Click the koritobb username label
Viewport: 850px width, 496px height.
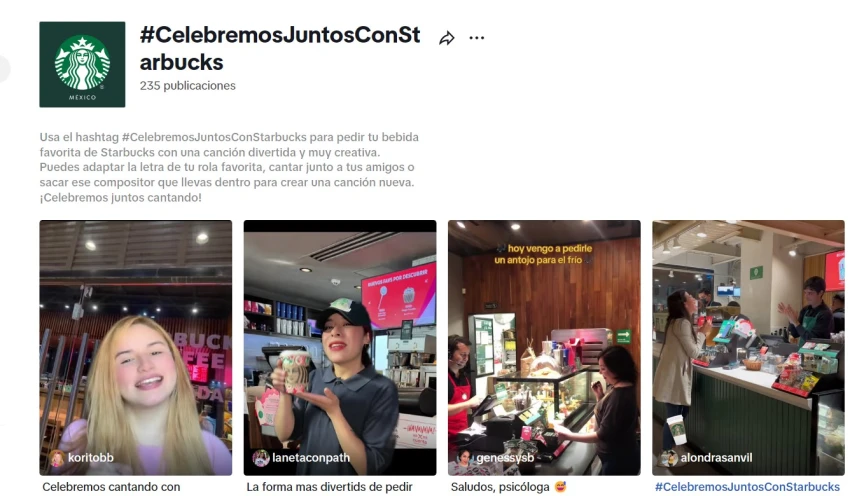(x=91, y=458)
